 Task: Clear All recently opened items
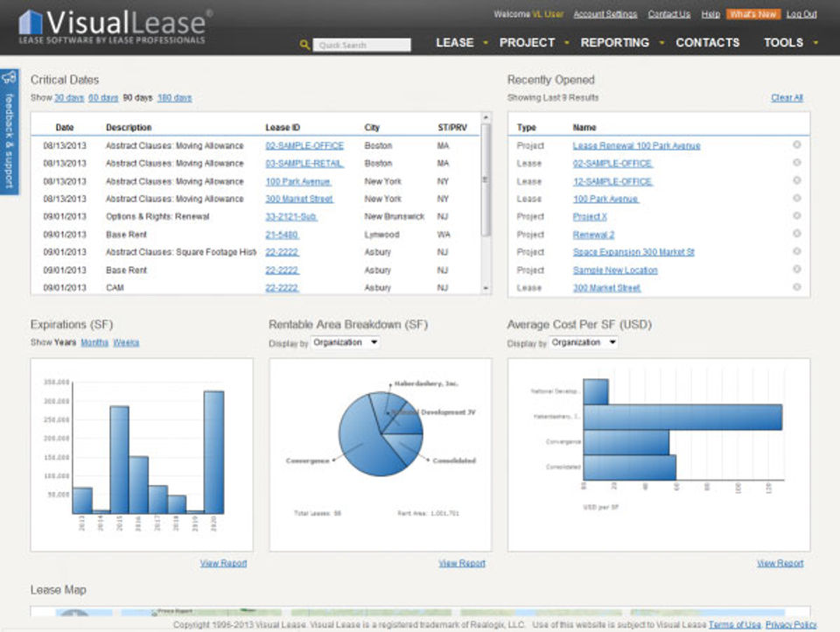tap(787, 97)
